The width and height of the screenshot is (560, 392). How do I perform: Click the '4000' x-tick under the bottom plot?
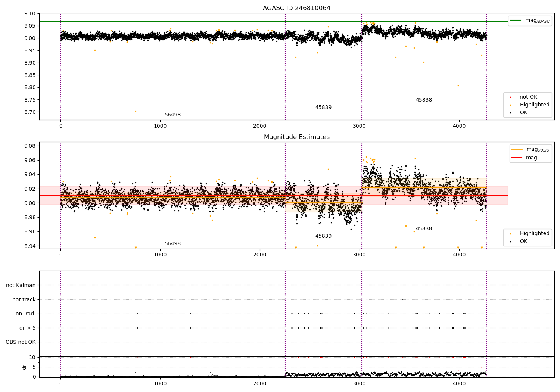[459, 383]
